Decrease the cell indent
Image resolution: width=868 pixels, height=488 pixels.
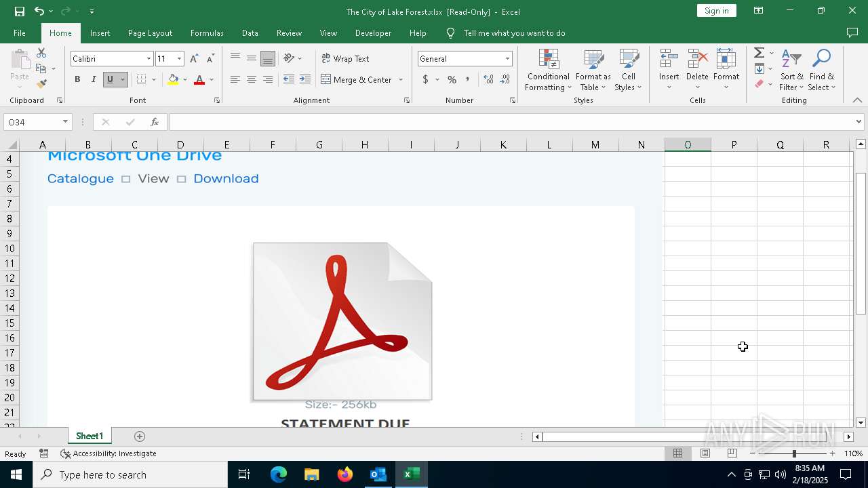289,79
